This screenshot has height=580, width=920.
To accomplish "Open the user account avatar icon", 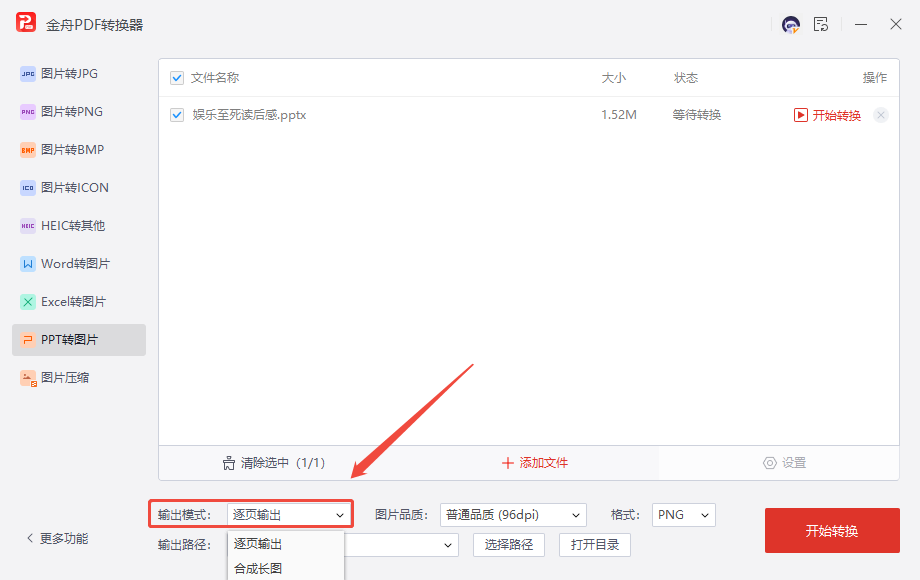I will tap(790, 24).
